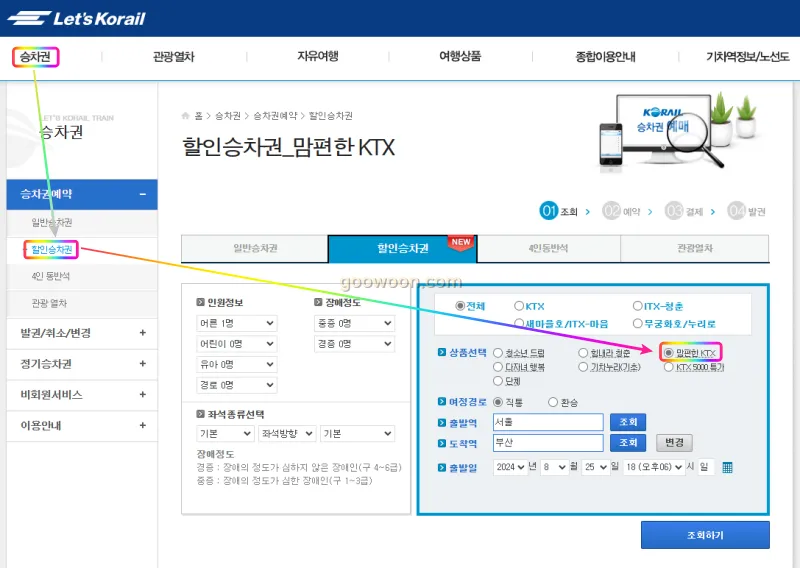The height and width of the screenshot is (568, 800).
Task: Open the 기본 dropdown right of 좌석방향
Action: click(357, 433)
